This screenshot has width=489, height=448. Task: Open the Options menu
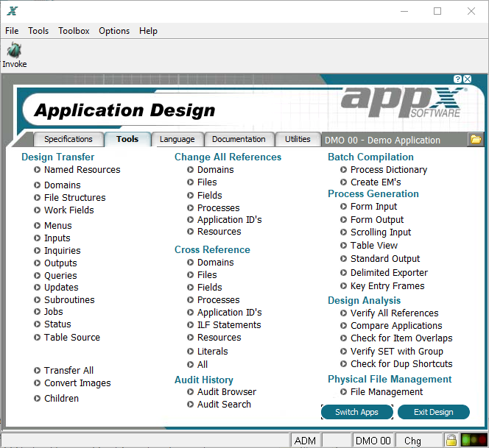pos(114,31)
